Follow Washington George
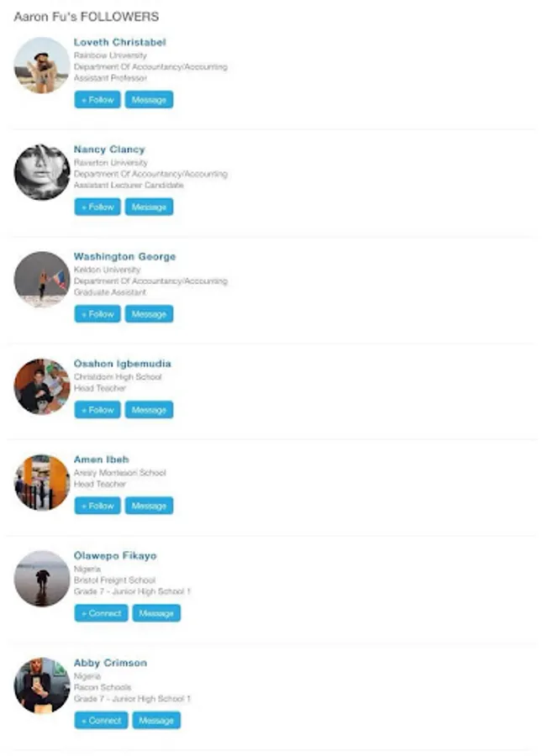This screenshot has width=542, height=756. pyautogui.click(x=97, y=314)
